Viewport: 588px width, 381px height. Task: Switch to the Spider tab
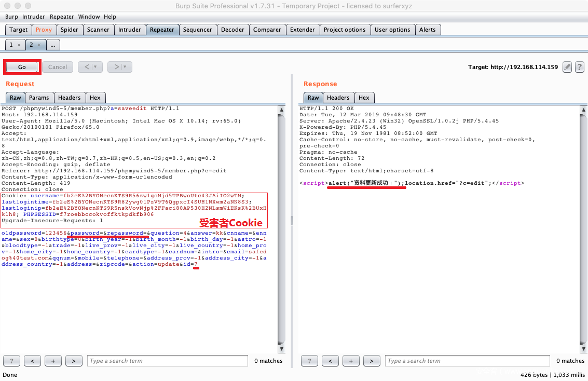pyautogui.click(x=70, y=30)
